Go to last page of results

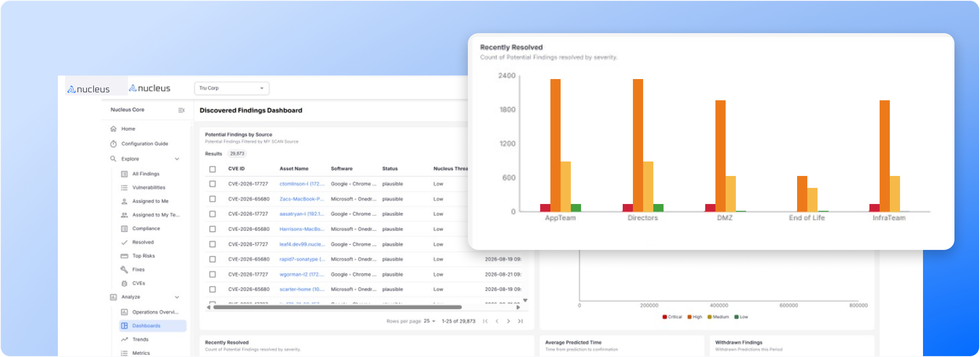(x=520, y=321)
